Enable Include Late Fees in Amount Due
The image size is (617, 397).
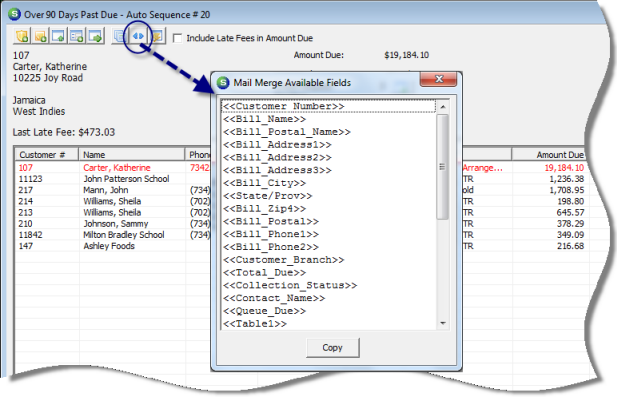(177, 38)
